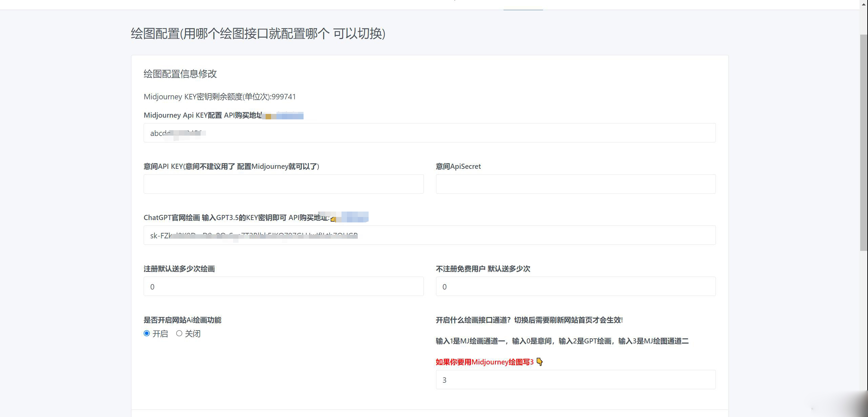The image size is (868, 417).
Task: Click the 绘图配置信息修改 heading
Action: pos(180,74)
